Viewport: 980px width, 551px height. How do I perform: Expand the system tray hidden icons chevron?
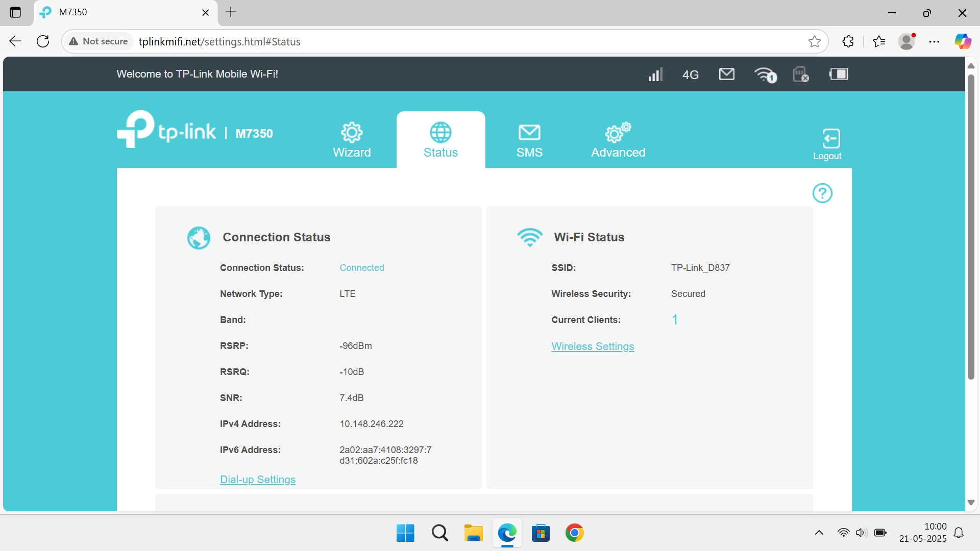(819, 533)
